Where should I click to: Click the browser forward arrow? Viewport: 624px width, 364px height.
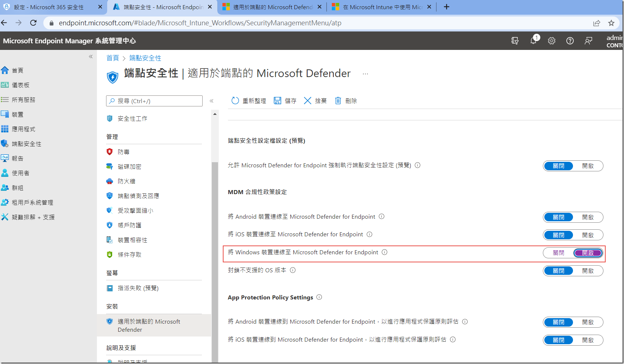(19, 23)
